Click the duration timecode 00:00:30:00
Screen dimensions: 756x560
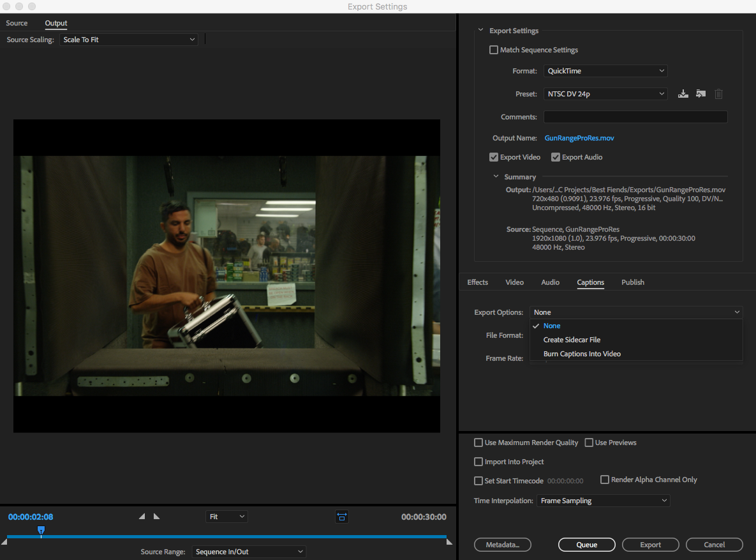(424, 517)
